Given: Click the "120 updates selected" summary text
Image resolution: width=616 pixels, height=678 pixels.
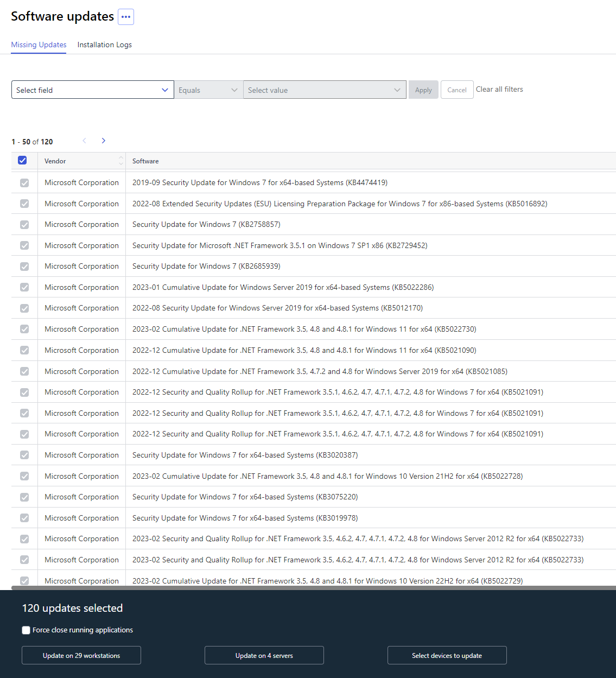Looking at the screenshot, I should tap(72, 608).
